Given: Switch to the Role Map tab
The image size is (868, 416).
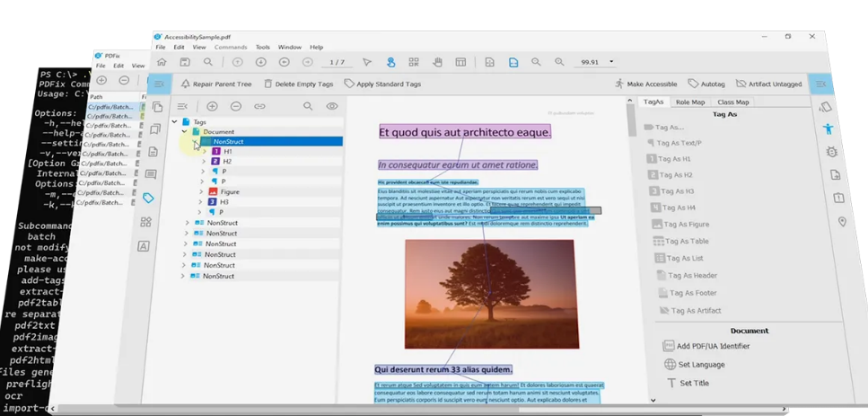Looking at the screenshot, I should (x=690, y=102).
